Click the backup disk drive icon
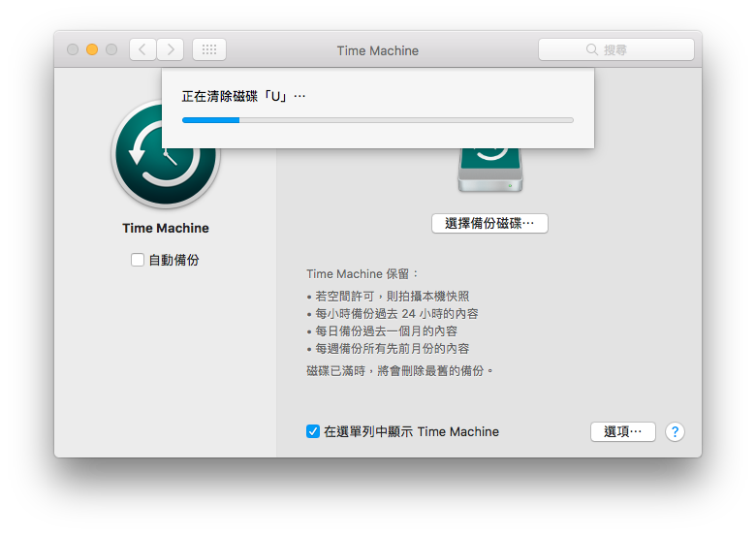 490,170
